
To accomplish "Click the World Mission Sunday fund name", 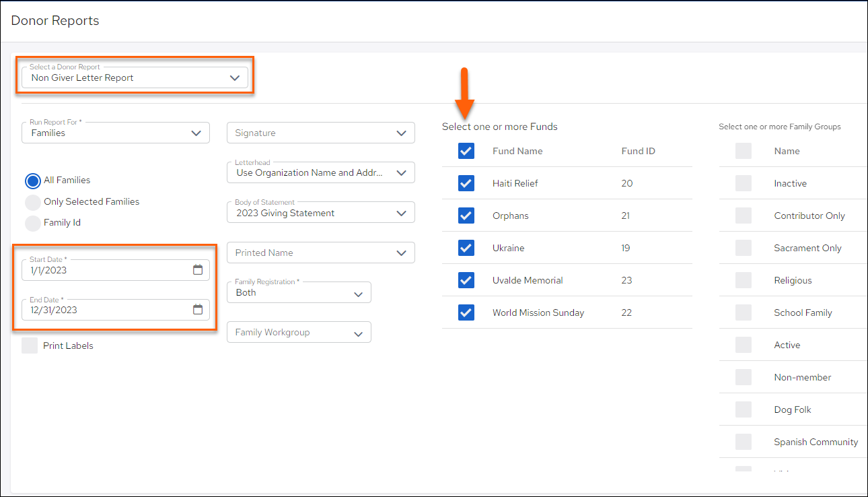I will (x=538, y=312).
